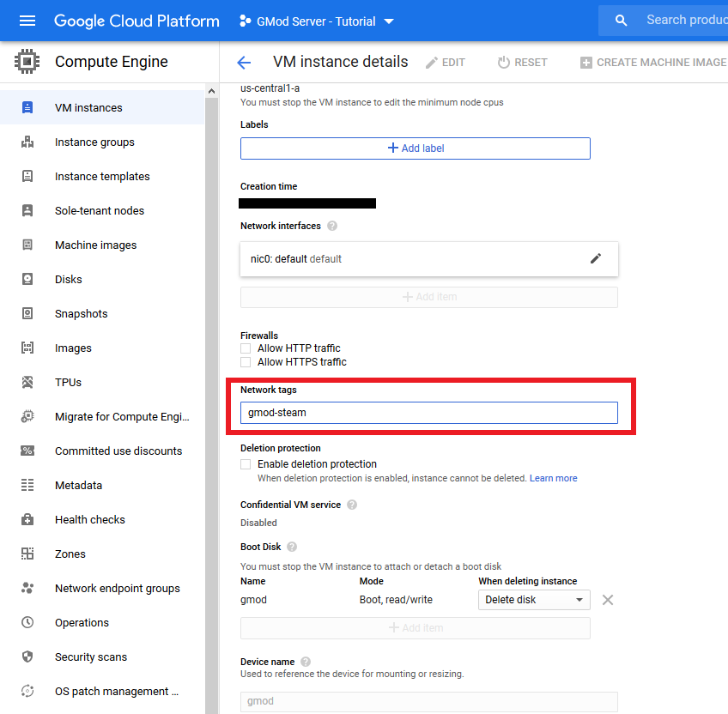Edit the nic0 network interface pencil
The width and height of the screenshot is (728, 714).
pyautogui.click(x=596, y=258)
